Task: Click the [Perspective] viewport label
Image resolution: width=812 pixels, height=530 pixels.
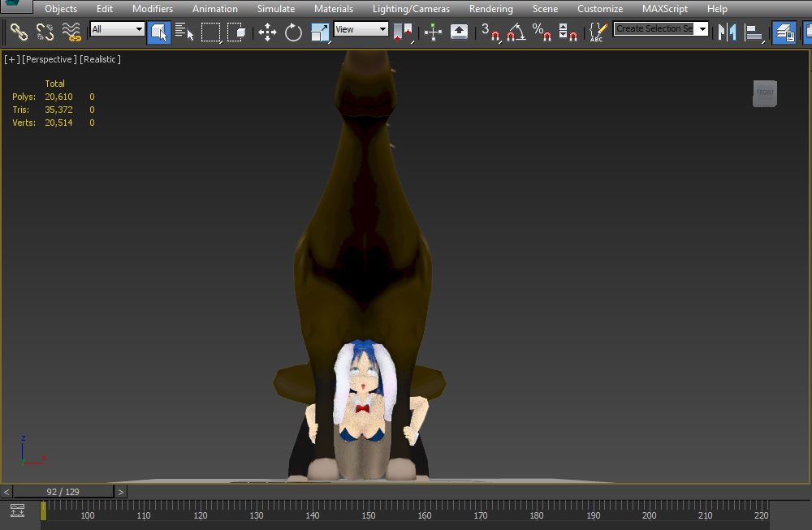Action: coord(50,59)
